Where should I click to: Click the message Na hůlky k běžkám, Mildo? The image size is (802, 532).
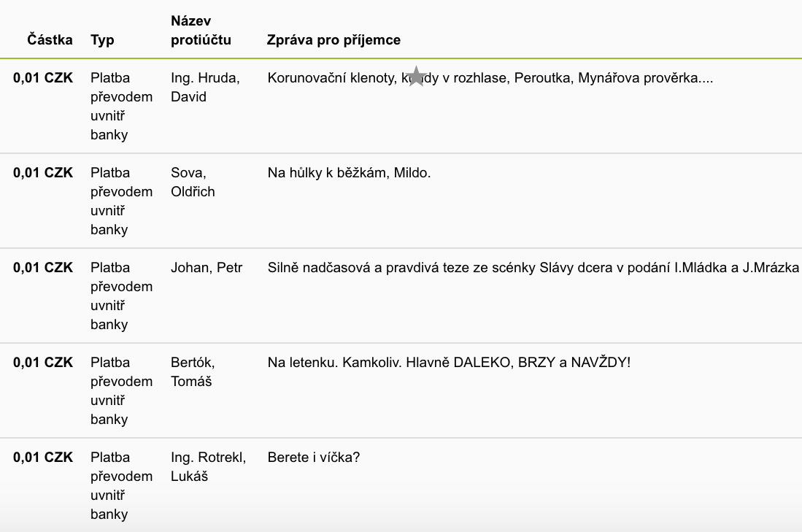pyautogui.click(x=349, y=173)
